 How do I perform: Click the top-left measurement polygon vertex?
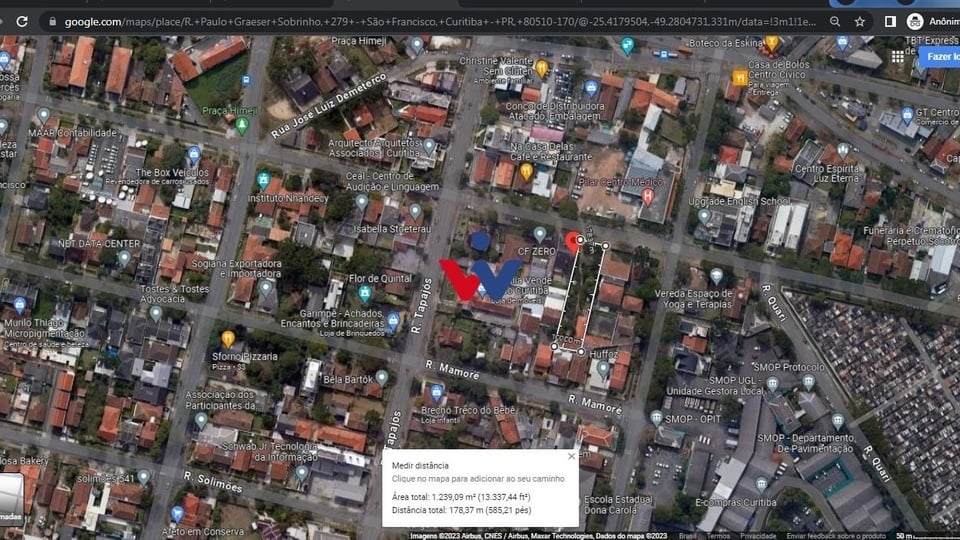point(580,240)
